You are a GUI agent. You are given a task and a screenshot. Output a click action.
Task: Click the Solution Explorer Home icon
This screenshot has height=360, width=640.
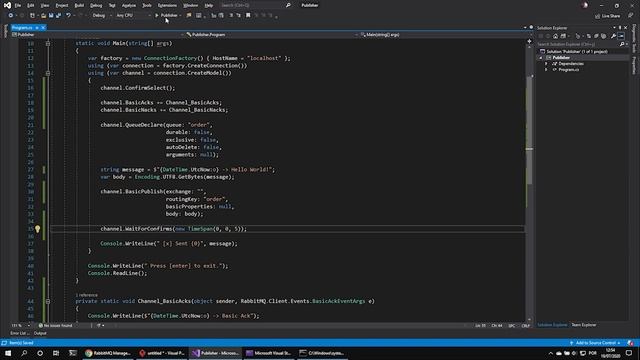[x=555, y=36]
